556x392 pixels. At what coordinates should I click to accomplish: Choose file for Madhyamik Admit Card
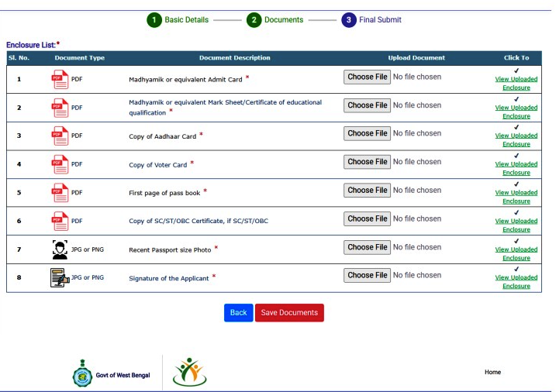click(367, 77)
